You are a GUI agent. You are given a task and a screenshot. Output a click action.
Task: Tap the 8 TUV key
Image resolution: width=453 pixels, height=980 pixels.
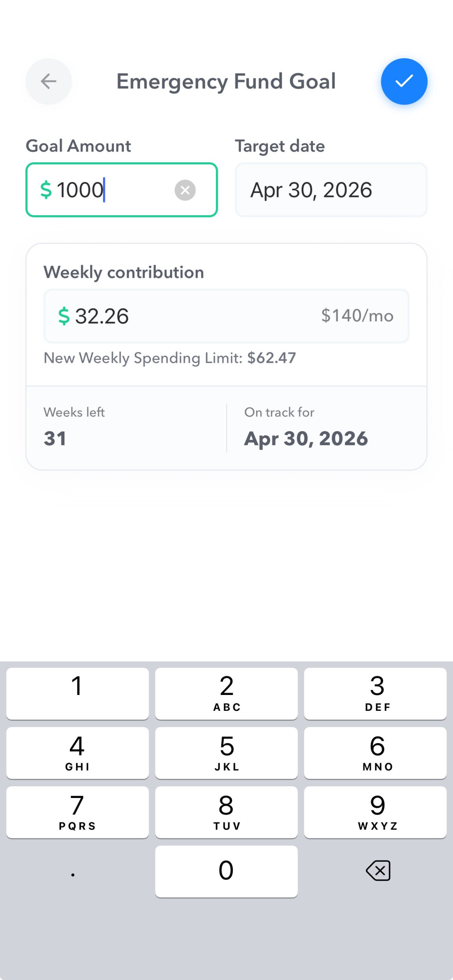pyautogui.click(x=226, y=812)
